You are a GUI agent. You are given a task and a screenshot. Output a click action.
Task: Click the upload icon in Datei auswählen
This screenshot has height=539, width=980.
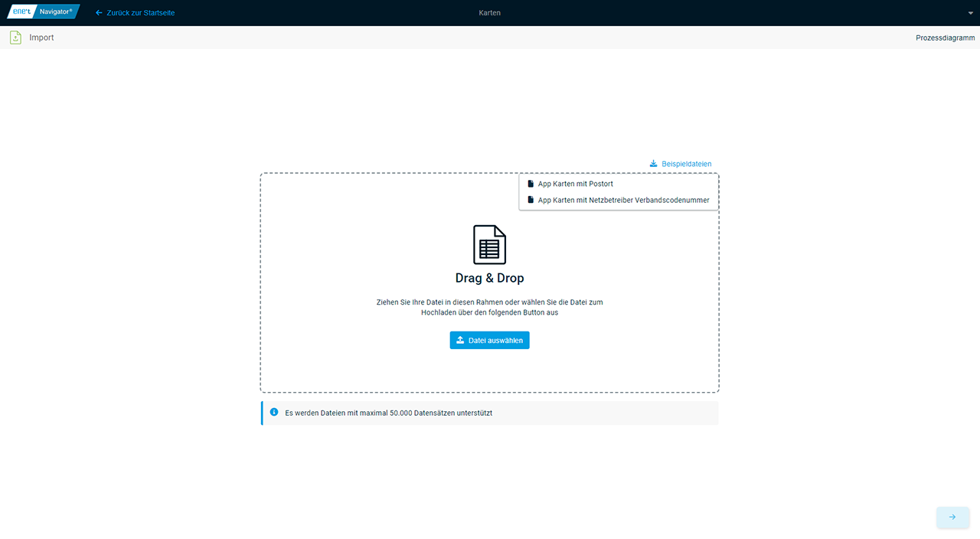(x=460, y=340)
